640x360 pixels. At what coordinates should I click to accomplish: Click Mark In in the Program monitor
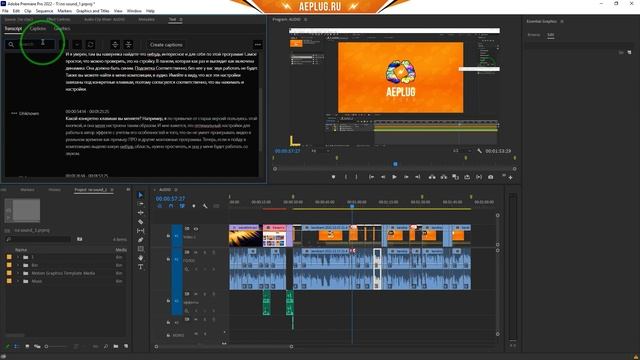pos(346,177)
